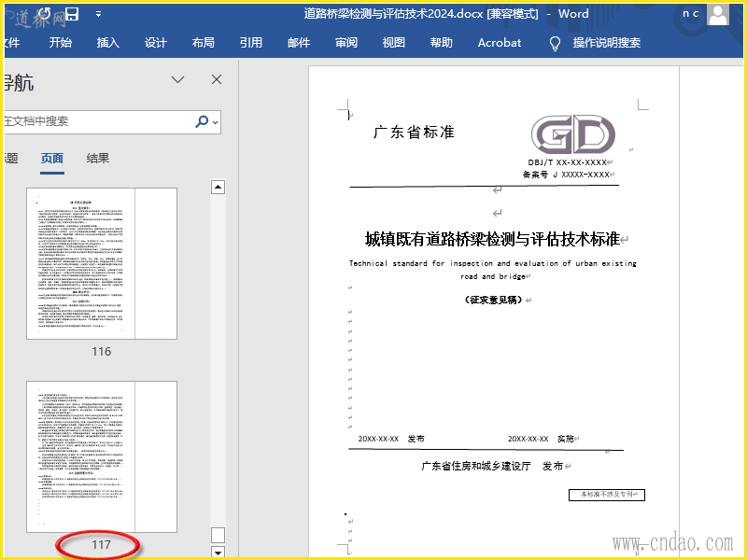The width and height of the screenshot is (747, 560).
Task: Open Customize Quick Access Toolbar dropdown
Action: point(98,14)
